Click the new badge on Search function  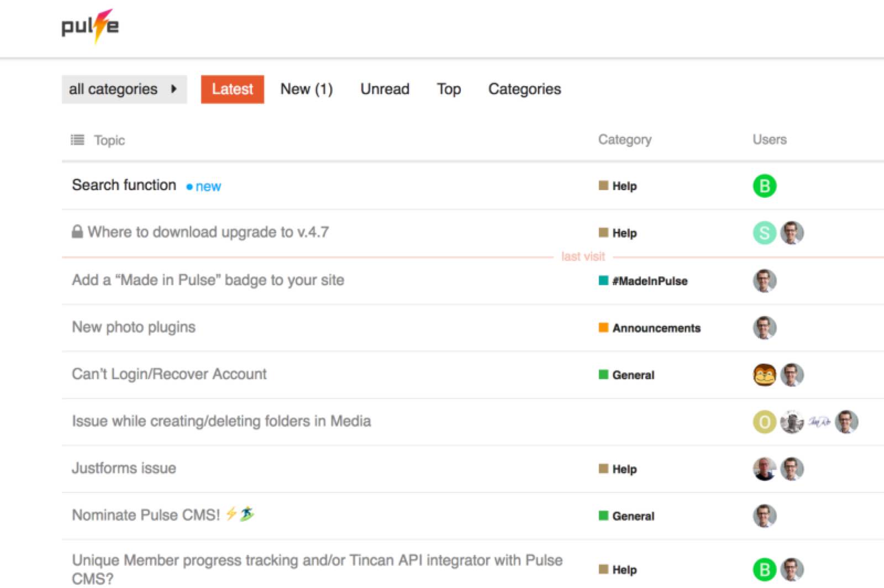204,187
